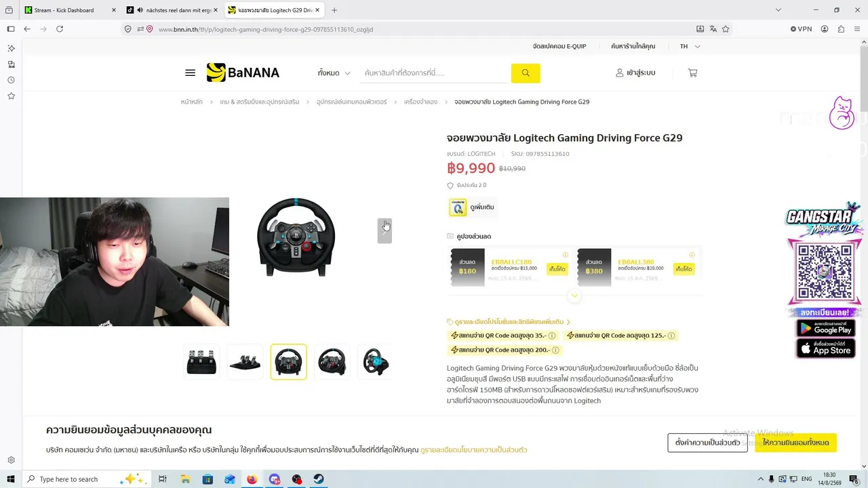Close the Stream - Kick Dashboard tab

coord(113,10)
